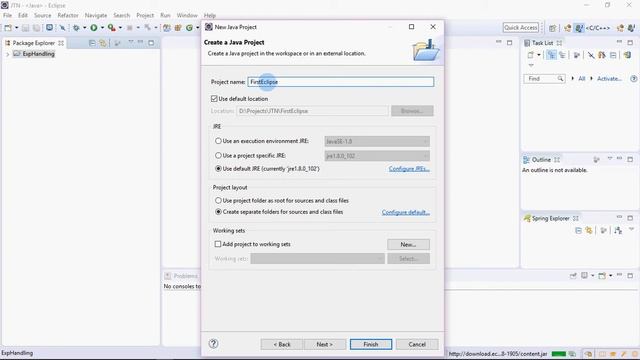Click Collapse All icon in Spring Explorer
This screenshot has height=360, width=640.
(578, 231)
